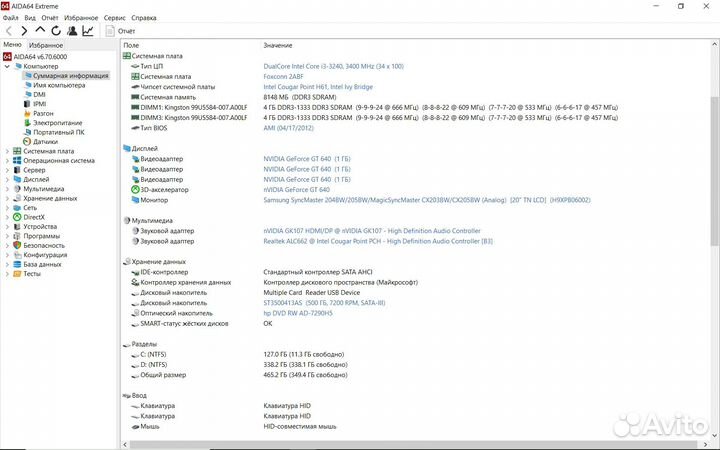Open the Сервис menu
This screenshot has width=720, height=450.
[115, 18]
